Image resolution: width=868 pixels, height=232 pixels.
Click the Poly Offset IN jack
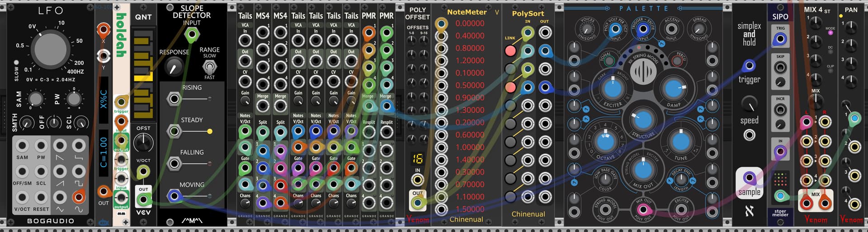[x=417, y=180]
